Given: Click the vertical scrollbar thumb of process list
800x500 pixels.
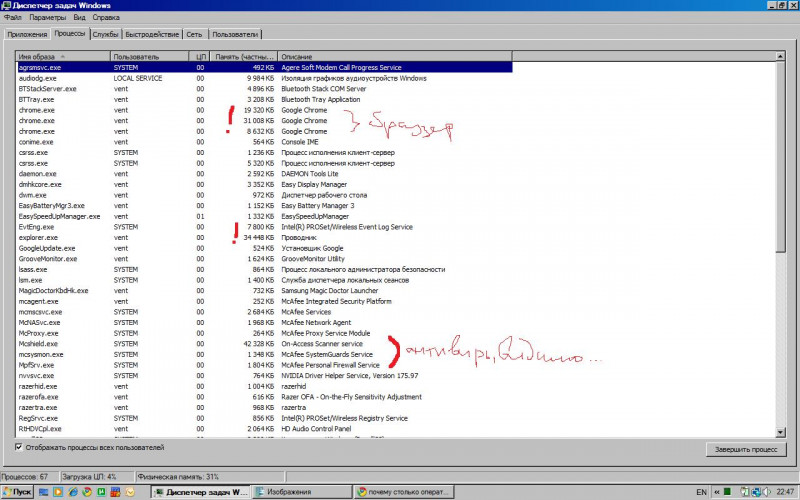Looking at the screenshot, I should [780, 156].
